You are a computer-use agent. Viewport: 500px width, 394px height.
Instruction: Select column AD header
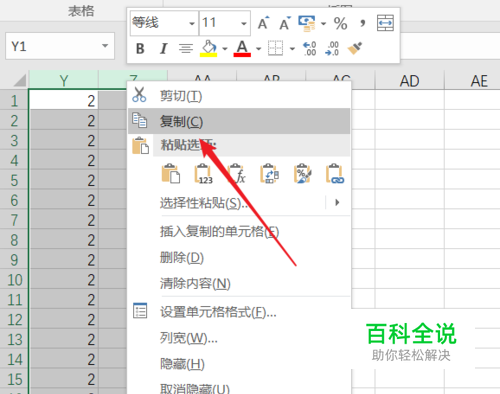tap(410, 81)
